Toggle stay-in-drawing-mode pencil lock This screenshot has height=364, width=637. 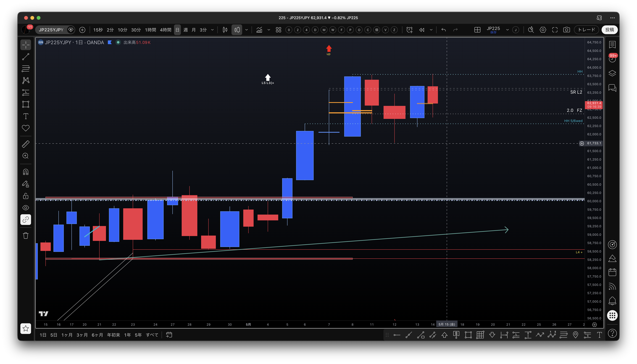26,184
